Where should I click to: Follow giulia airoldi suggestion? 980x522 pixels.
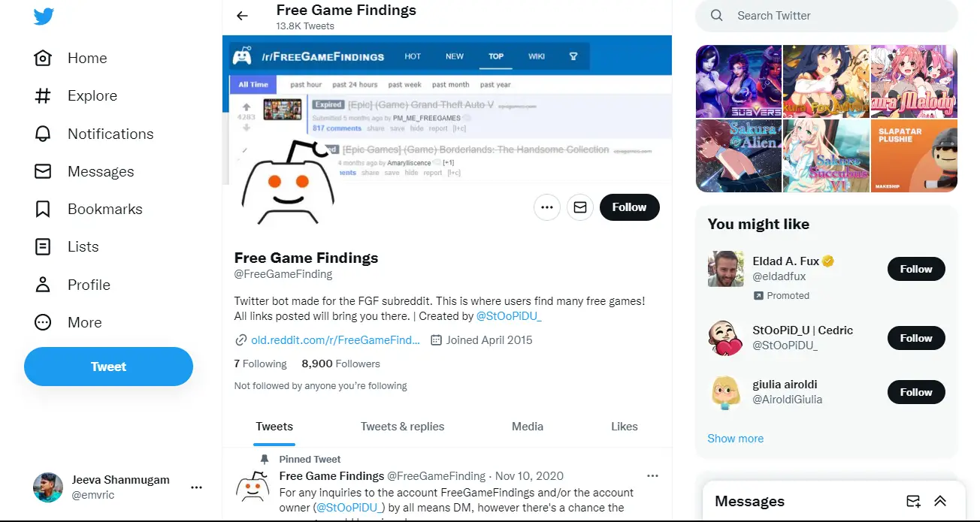(x=916, y=392)
